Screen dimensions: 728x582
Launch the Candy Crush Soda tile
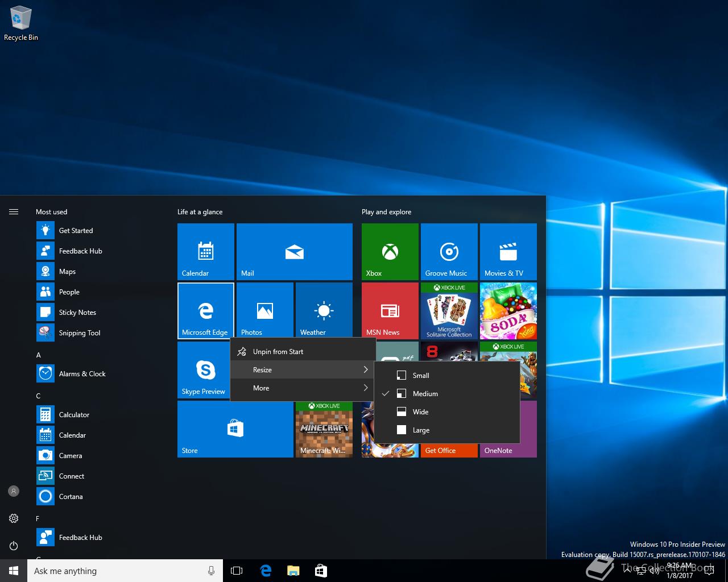click(x=508, y=310)
